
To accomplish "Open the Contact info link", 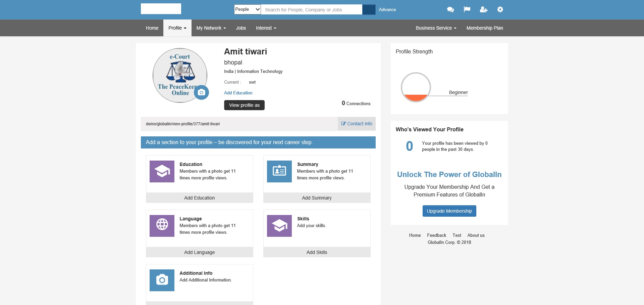I will click(357, 124).
